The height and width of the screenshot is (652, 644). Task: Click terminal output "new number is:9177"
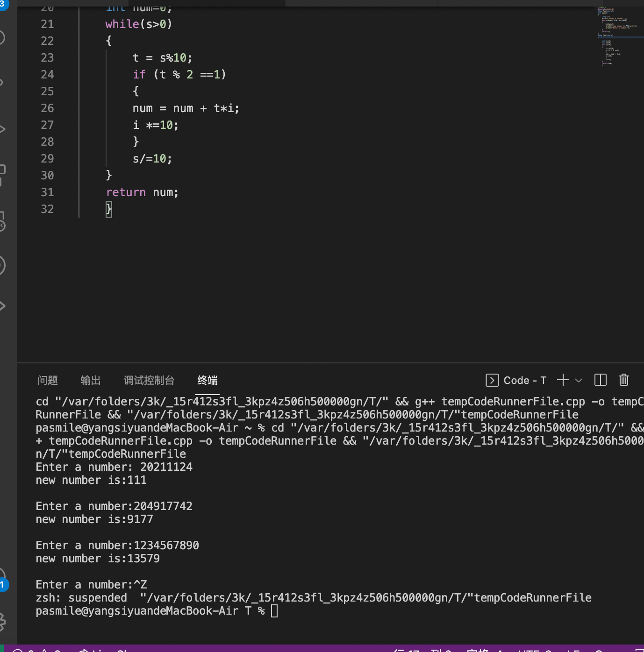click(94, 519)
